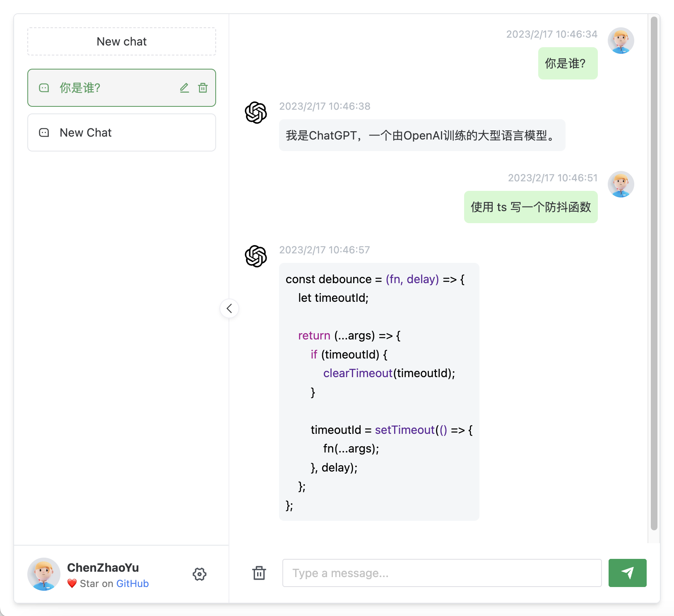Viewport: 674px width, 616px height.
Task: Click the user avatar beside the 使用 ts 写一个防抖函数 message
Action: click(621, 184)
